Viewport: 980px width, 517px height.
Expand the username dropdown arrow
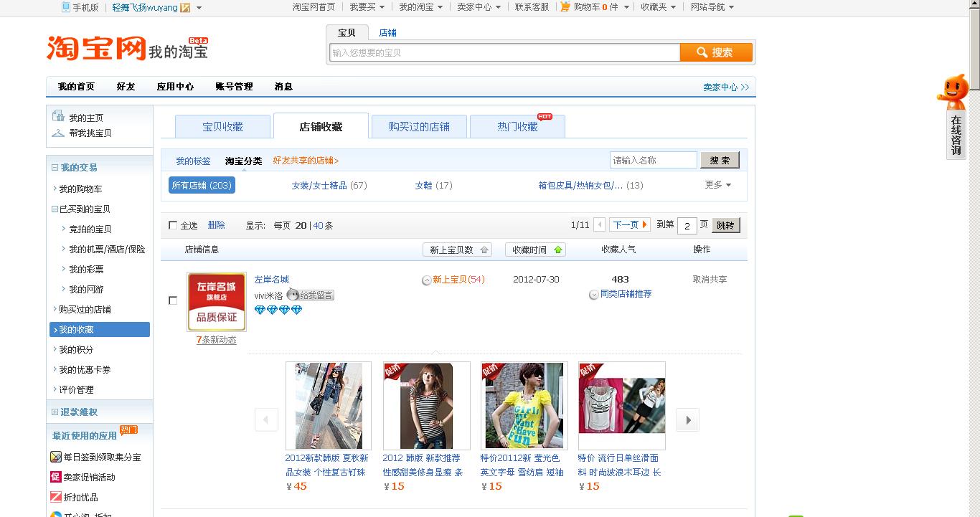pos(199,8)
